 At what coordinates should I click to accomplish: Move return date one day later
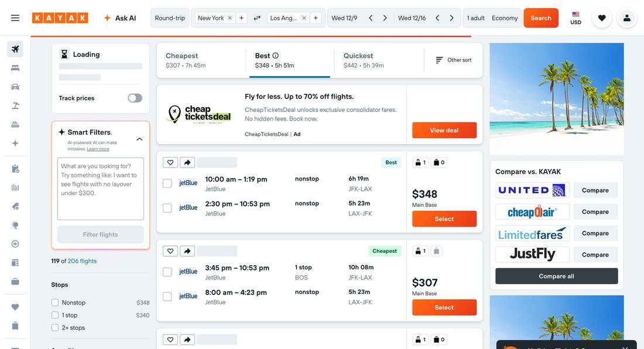[x=451, y=18]
